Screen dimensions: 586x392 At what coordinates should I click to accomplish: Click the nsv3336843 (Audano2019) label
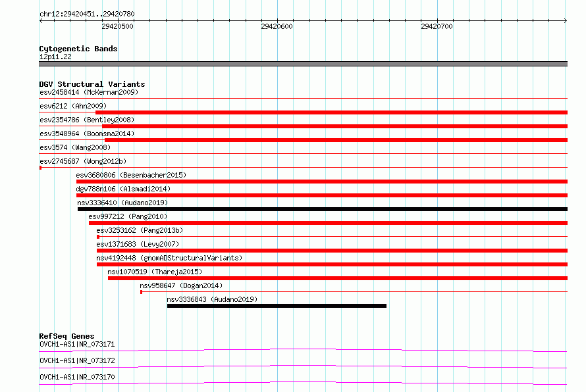click(212, 299)
